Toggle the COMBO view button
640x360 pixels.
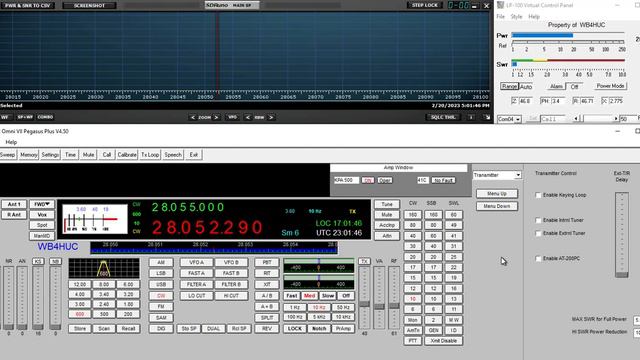click(x=45, y=117)
